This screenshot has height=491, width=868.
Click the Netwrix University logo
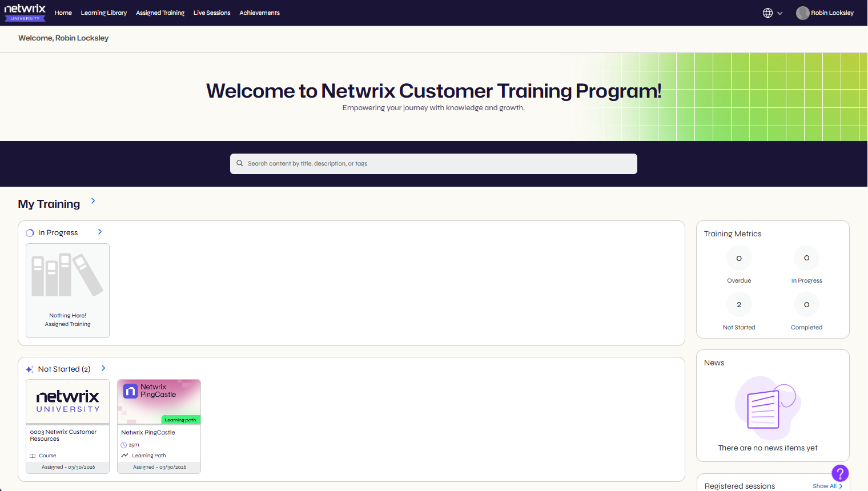pos(25,13)
